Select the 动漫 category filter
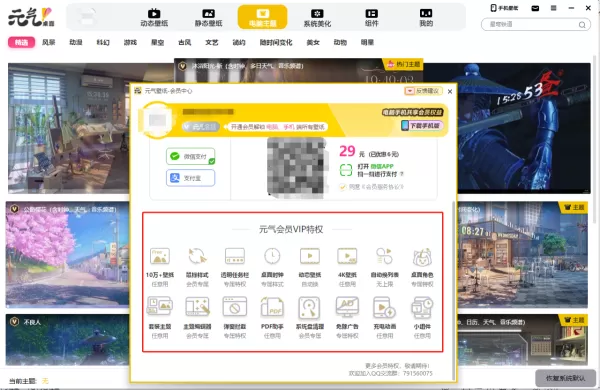 pyautogui.click(x=76, y=42)
